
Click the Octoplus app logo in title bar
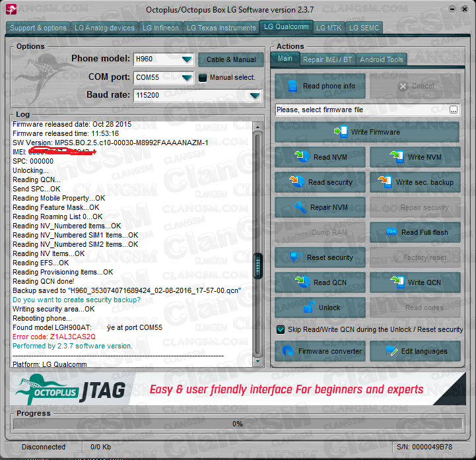[x=11, y=9]
